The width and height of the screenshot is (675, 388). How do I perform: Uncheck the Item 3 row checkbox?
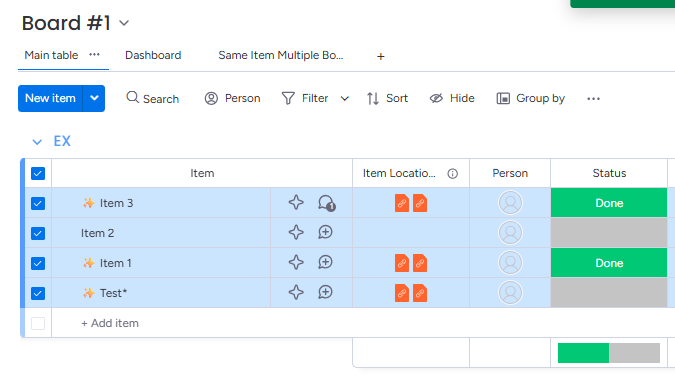(x=38, y=203)
